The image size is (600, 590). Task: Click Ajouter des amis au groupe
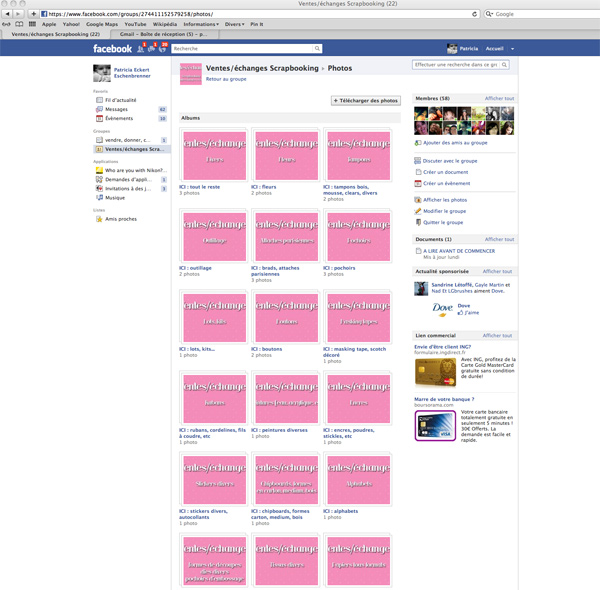coord(455,143)
